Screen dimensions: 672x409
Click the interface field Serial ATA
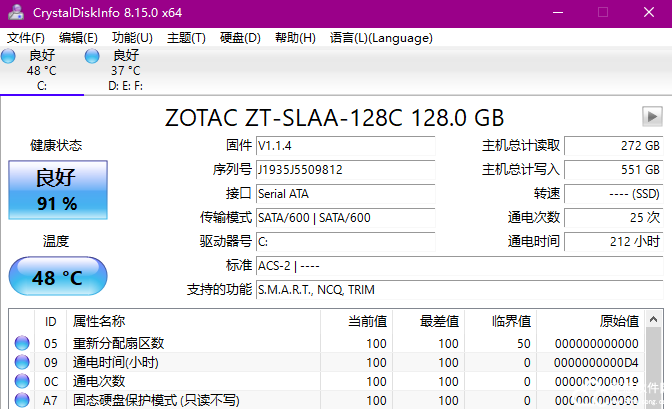pos(345,194)
